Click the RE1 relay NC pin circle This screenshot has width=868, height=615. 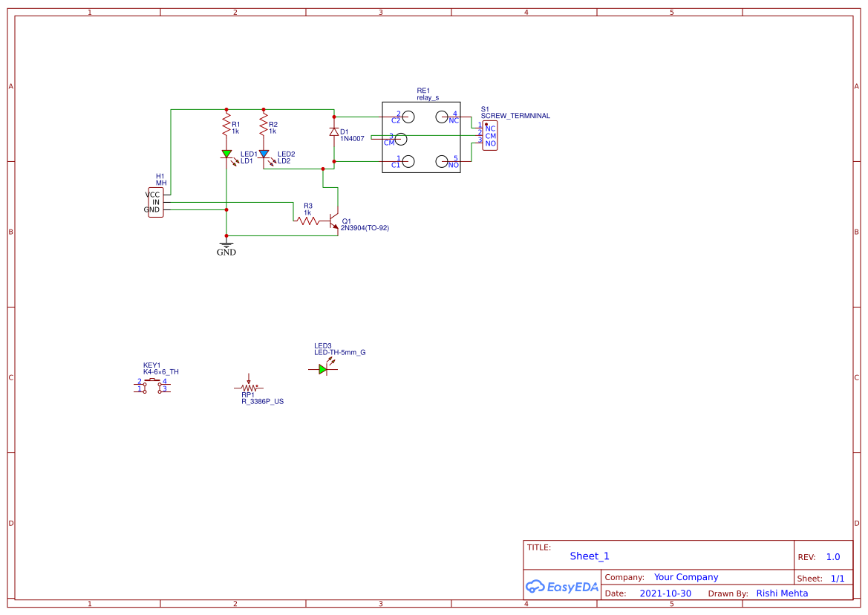[x=442, y=117]
